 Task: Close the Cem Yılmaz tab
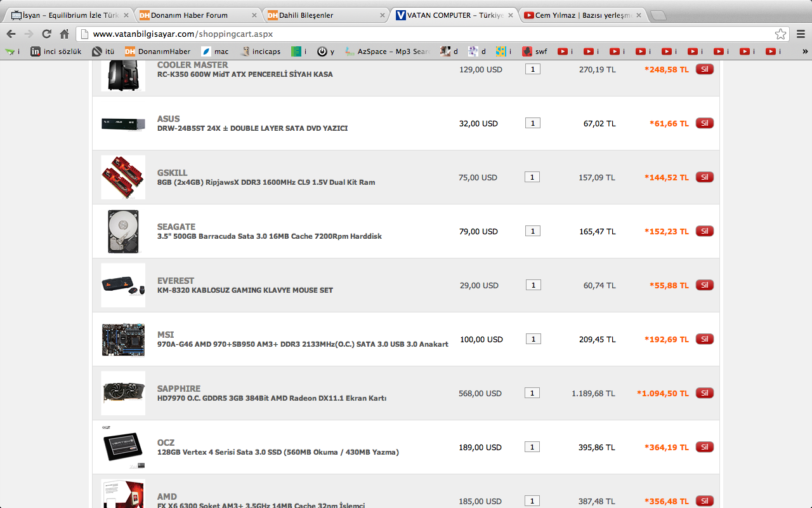click(638, 15)
